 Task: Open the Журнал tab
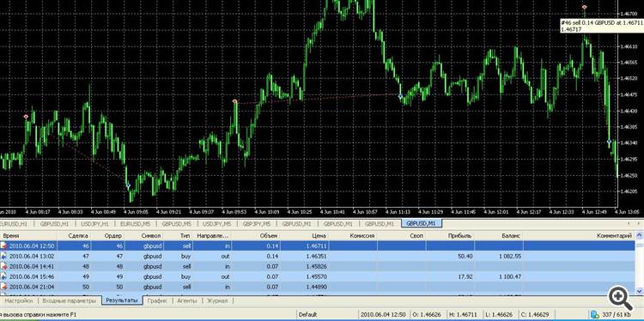pyautogui.click(x=217, y=301)
